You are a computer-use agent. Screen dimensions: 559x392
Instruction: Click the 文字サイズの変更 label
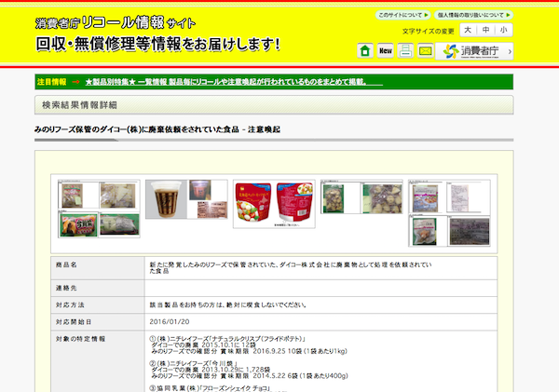coord(429,32)
